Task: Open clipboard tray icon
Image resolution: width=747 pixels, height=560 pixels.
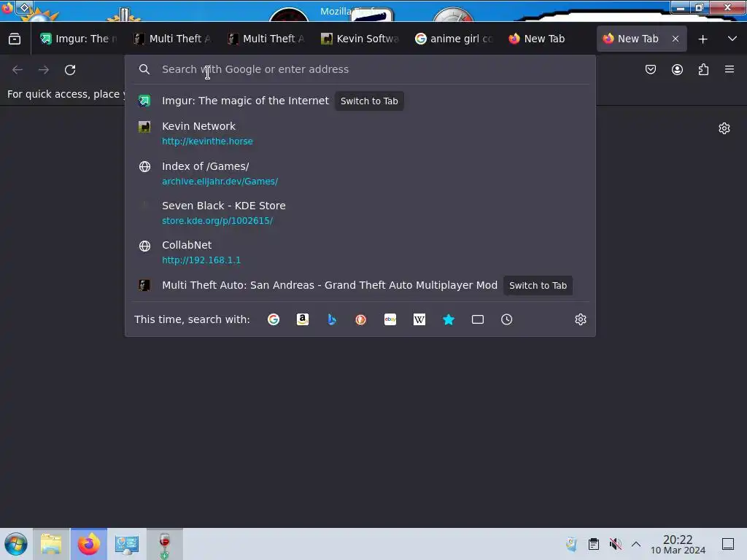Action: (594, 544)
